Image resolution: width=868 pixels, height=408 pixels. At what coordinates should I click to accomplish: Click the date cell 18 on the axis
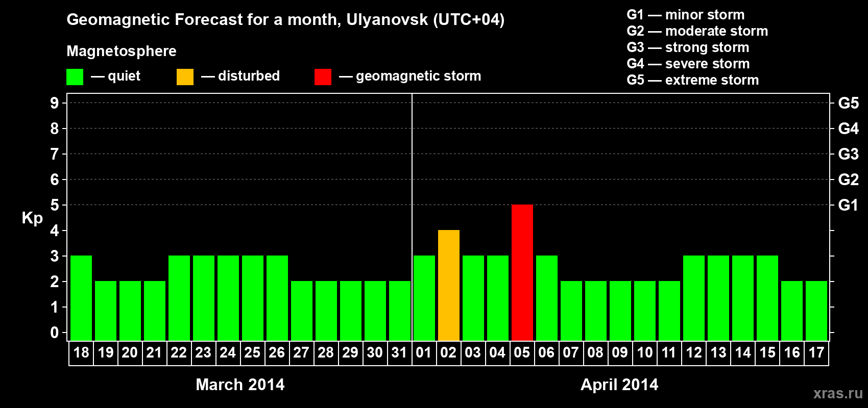[81, 353]
